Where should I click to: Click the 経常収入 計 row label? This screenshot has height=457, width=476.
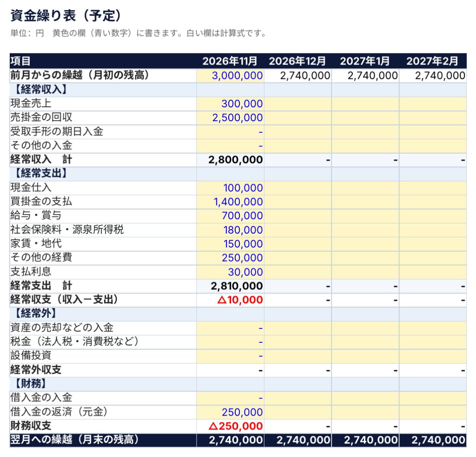(x=41, y=159)
